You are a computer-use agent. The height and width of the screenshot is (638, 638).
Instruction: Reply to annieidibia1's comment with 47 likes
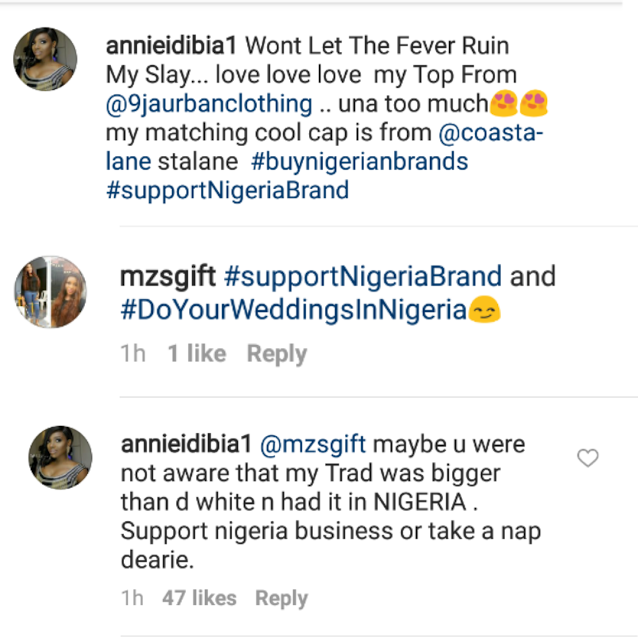[x=281, y=598]
